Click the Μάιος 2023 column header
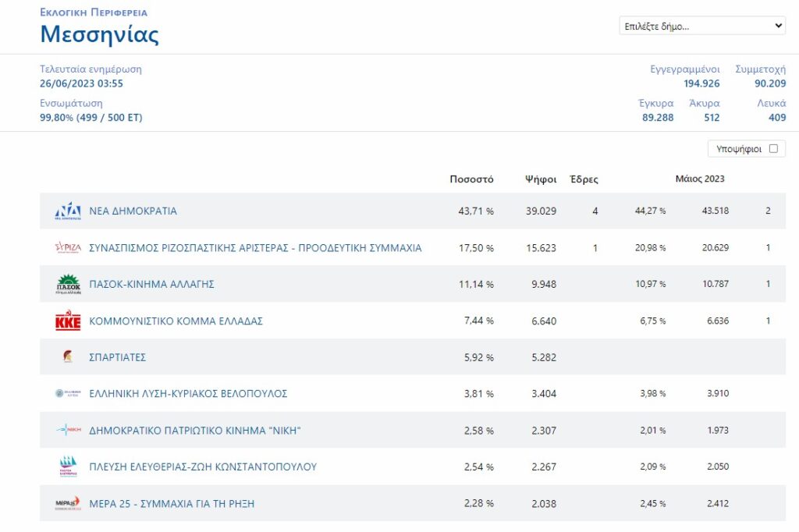 coord(700,179)
